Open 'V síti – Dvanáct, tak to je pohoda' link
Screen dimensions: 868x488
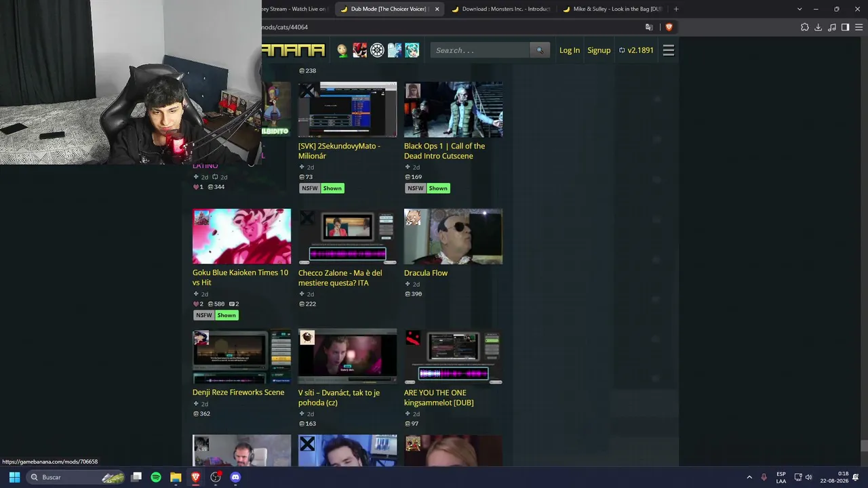tap(339, 397)
